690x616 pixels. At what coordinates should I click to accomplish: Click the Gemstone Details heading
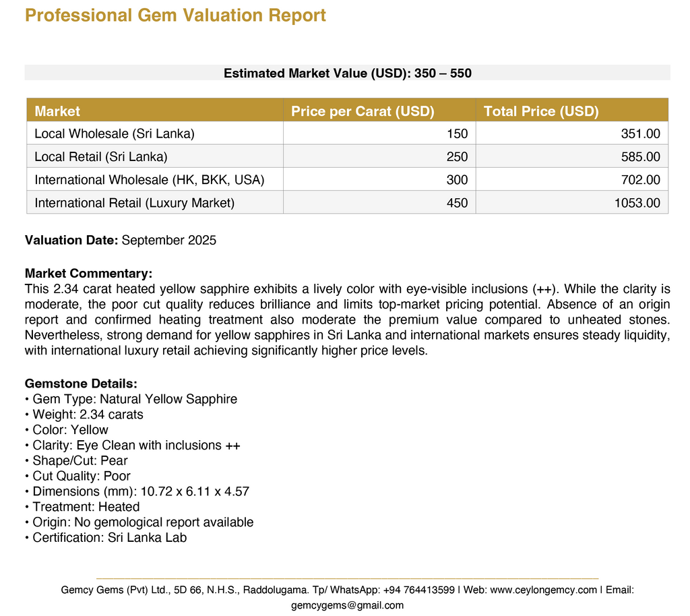click(81, 383)
